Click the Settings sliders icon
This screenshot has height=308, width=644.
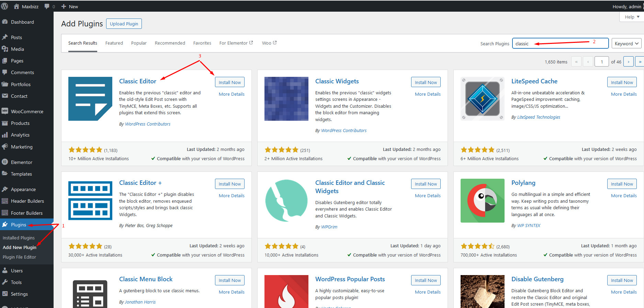(5, 294)
